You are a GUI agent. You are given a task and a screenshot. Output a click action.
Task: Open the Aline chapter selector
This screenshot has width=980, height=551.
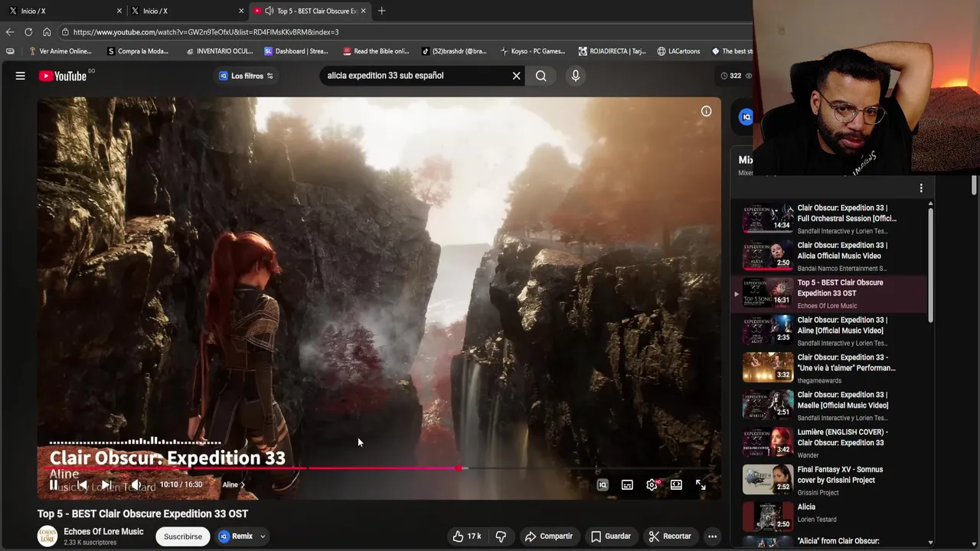(x=234, y=484)
